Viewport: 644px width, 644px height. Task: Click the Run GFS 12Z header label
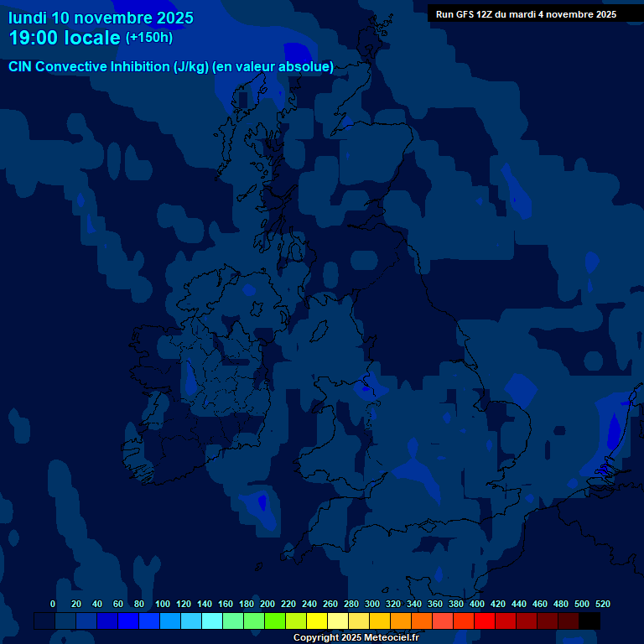click(x=526, y=14)
